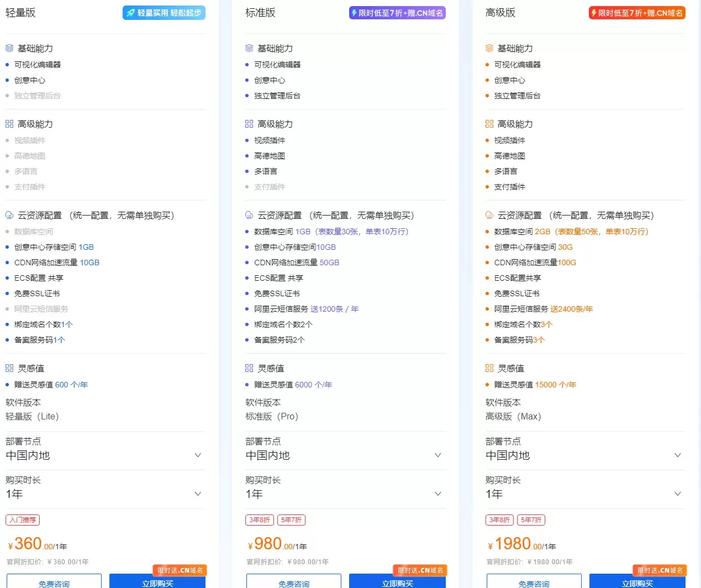Expand 购买时长 selector in 标准版
The height and width of the screenshot is (588, 701).
pos(345,494)
